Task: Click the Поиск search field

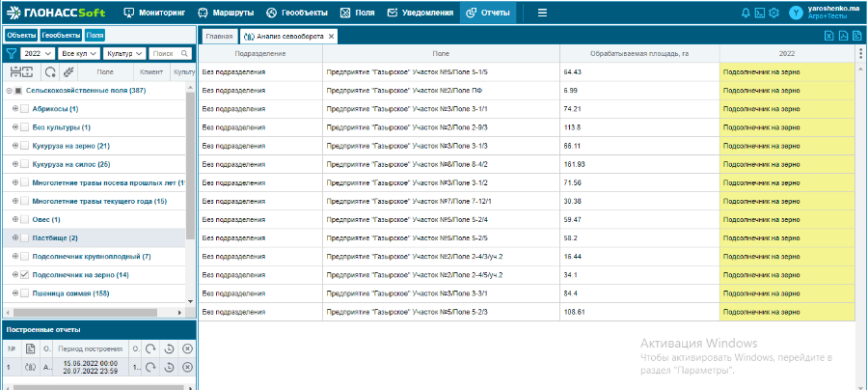Action: pyautogui.click(x=166, y=54)
